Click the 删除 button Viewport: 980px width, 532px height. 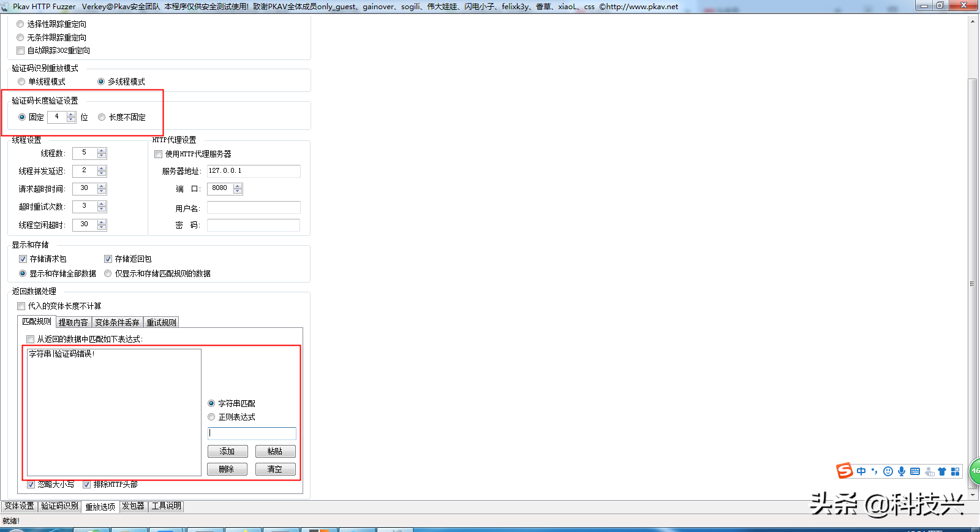click(x=227, y=469)
